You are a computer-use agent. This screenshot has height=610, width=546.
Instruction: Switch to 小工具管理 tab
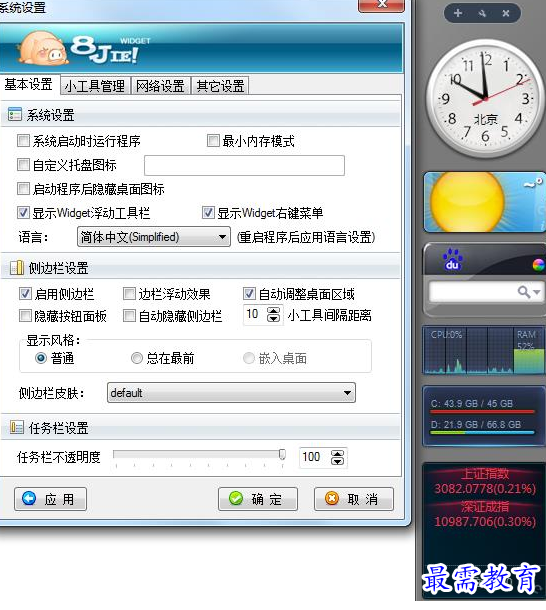95,86
